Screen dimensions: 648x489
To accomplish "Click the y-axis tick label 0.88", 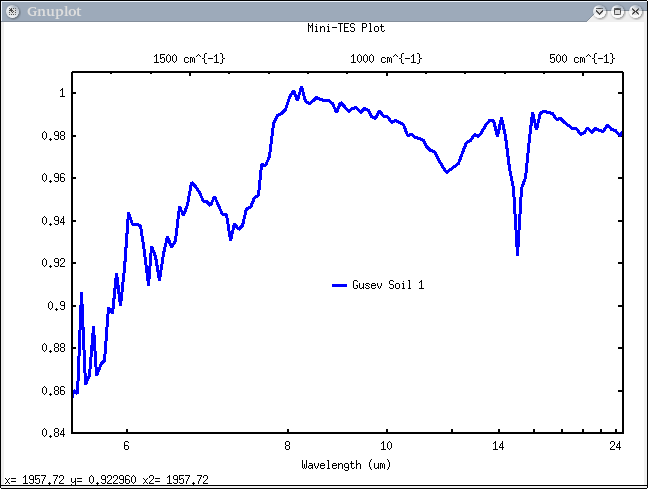I will [x=54, y=348].
